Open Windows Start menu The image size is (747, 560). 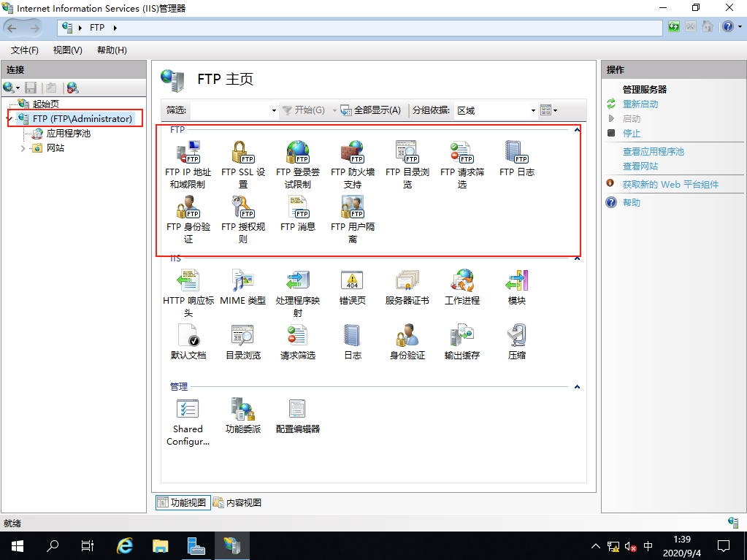[17, 545]
